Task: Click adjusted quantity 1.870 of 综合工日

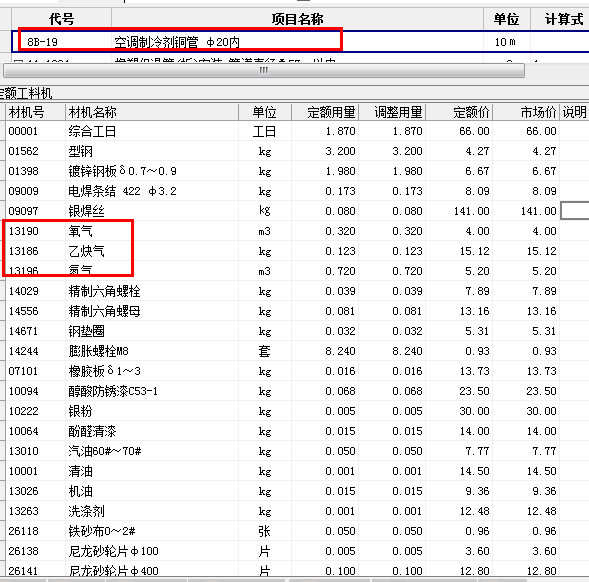Action: click(407, 131)
